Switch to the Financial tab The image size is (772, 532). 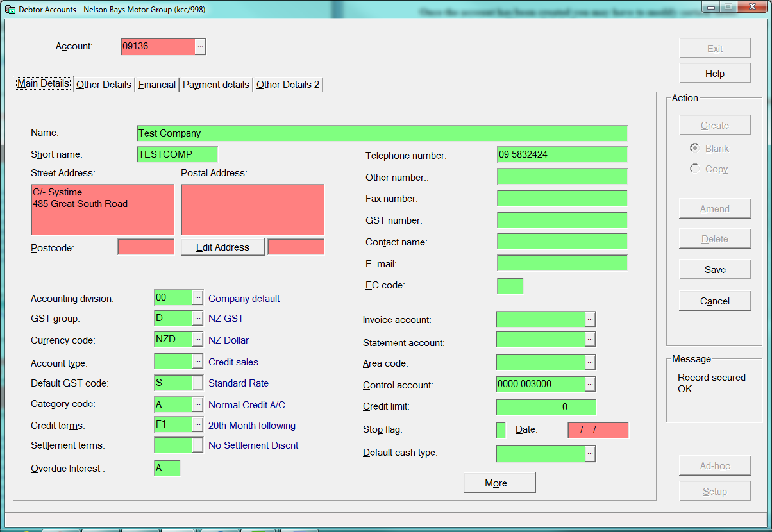click(x=157, y=85)
